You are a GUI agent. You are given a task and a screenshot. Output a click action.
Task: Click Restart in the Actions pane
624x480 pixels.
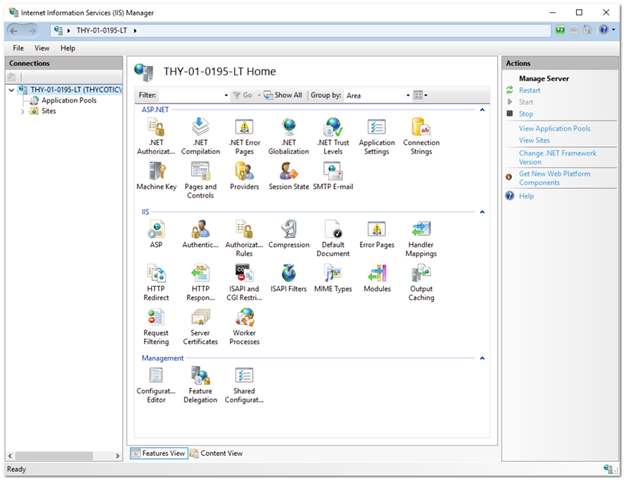pyautogui.click(x=529, y=90)
